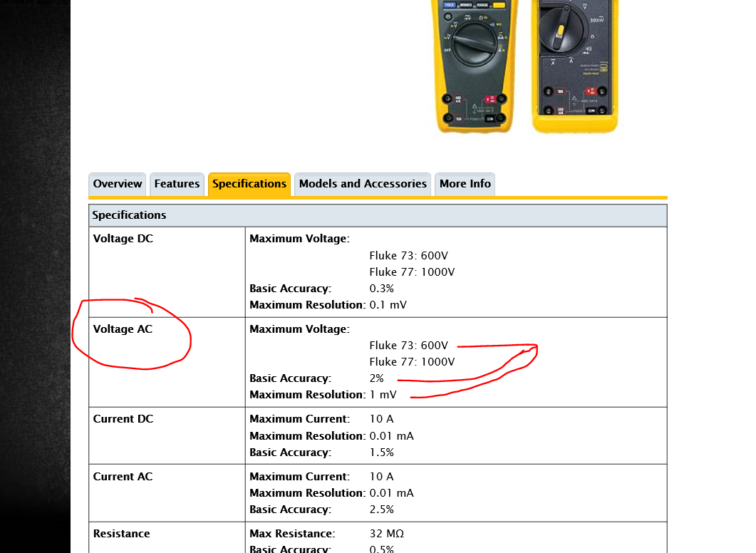This screenshot has width=756, height=553.
Task: Click the 1 mV maximum resolution value
Action: (383, 395)
